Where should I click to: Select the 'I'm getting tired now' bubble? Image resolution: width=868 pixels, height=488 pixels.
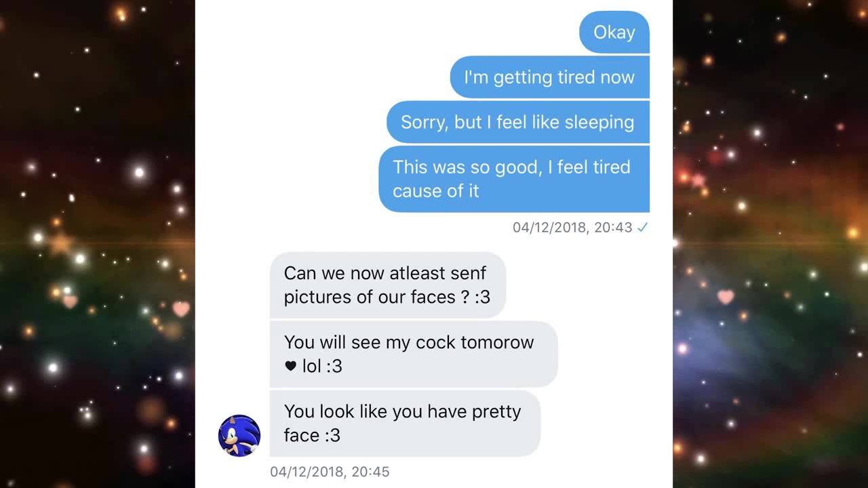point(549,77)
